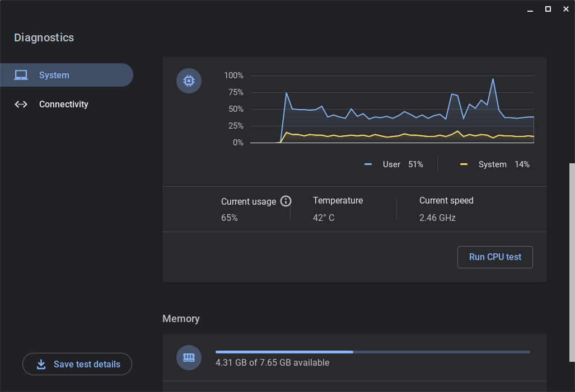
Task: Maximize the Diagnostics window
Action: coord(548,9)
